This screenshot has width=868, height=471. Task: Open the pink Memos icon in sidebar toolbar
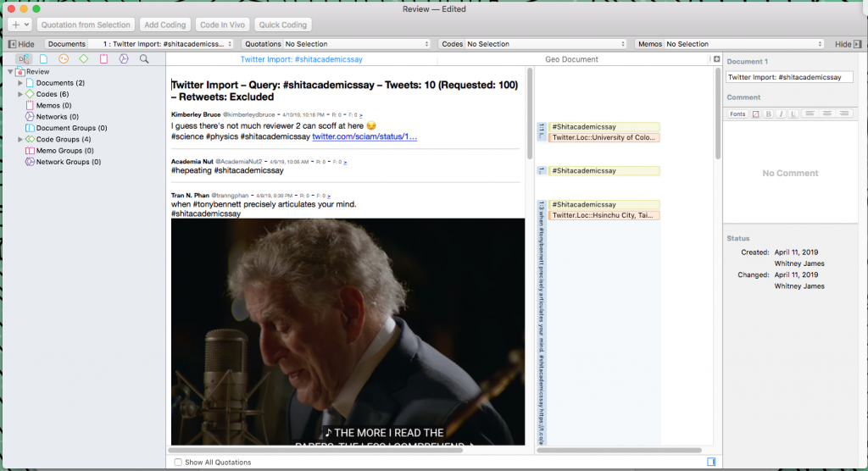click(x=103, y=58)
